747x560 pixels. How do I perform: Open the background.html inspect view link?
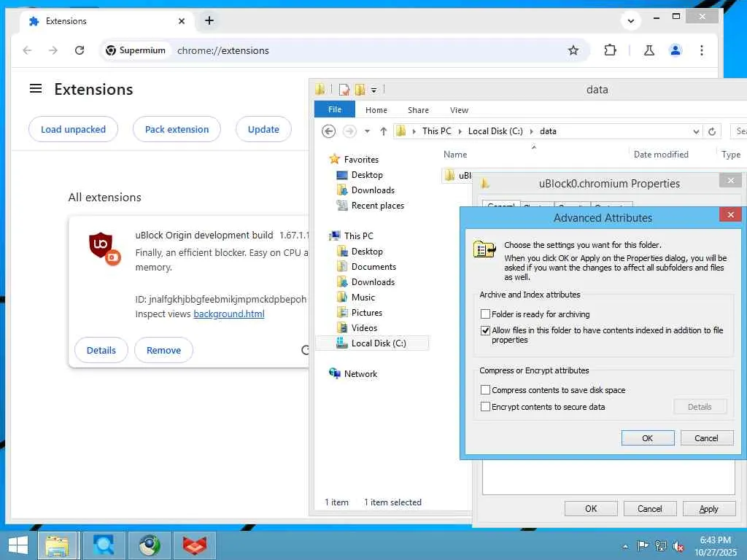(x=228, y=314)
